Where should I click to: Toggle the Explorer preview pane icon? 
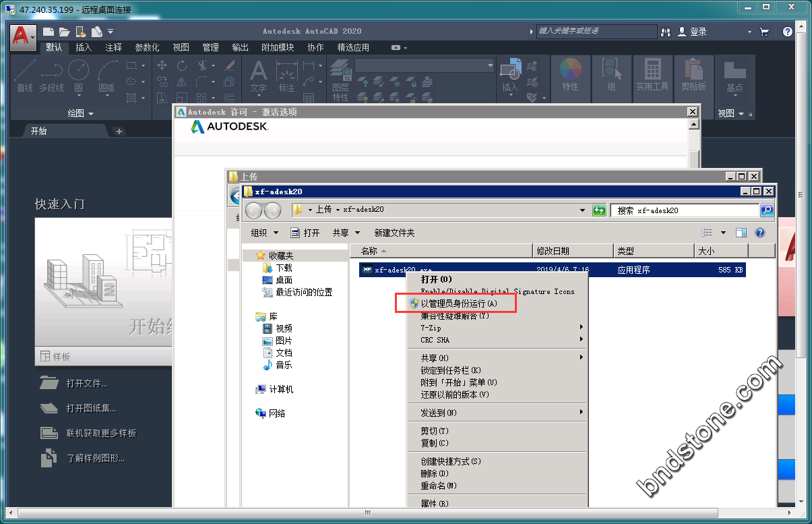(x=741, y=233)
